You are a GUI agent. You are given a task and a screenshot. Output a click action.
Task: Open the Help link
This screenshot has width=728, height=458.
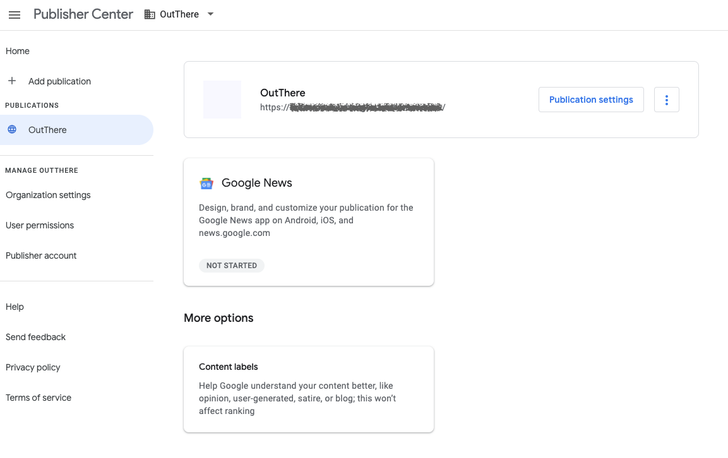tap(15, 307)
